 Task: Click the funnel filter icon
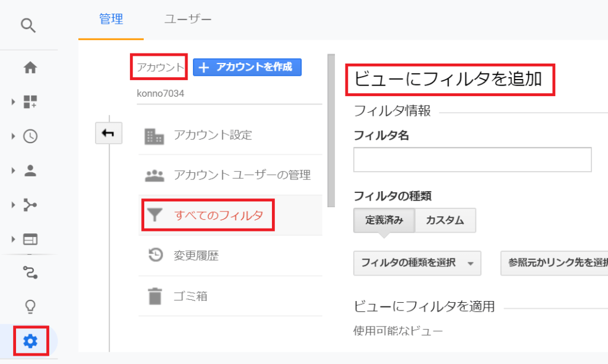(x=154, y=214)
